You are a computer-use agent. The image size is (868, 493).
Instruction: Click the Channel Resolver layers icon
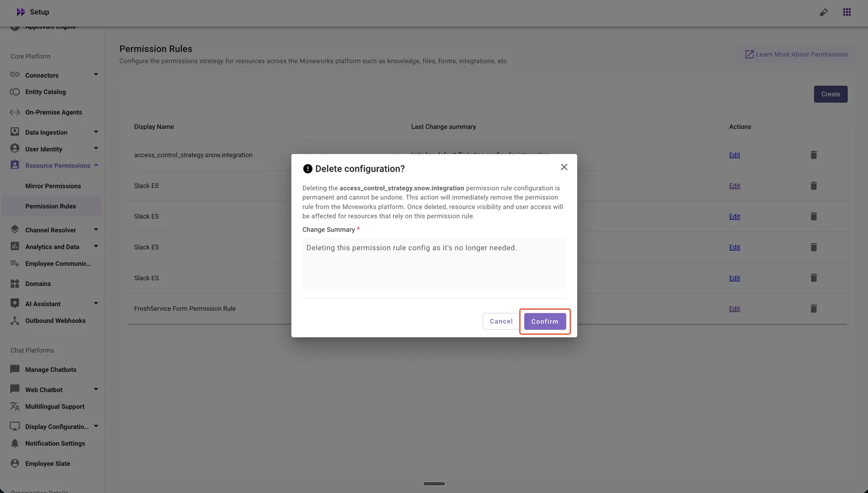[x=15, y=229]
